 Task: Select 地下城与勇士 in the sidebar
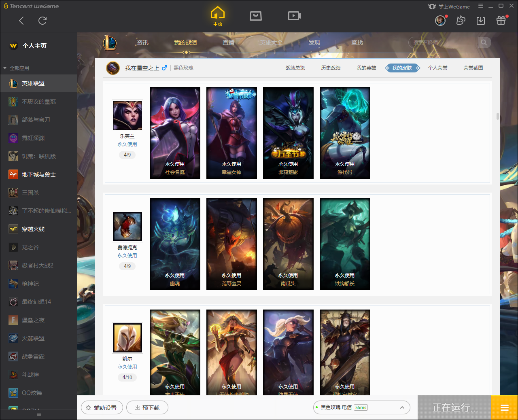point(38,174)
